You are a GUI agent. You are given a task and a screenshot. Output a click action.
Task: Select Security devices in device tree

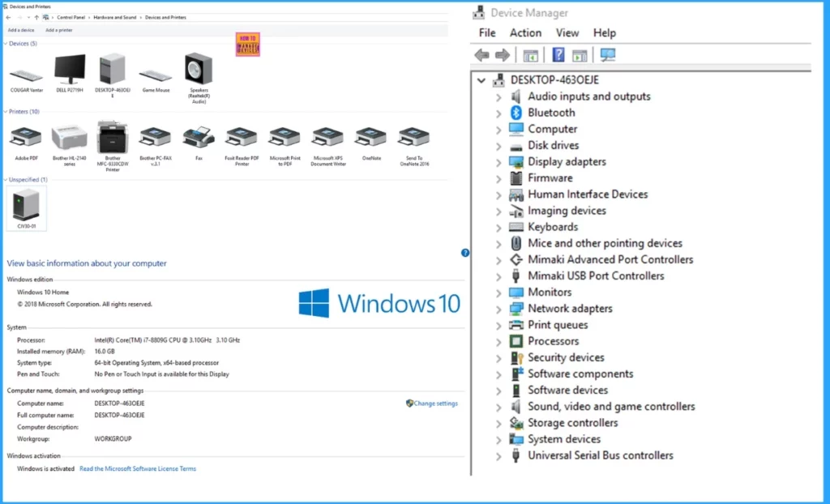pyautogui.click(x=566, y=357)
